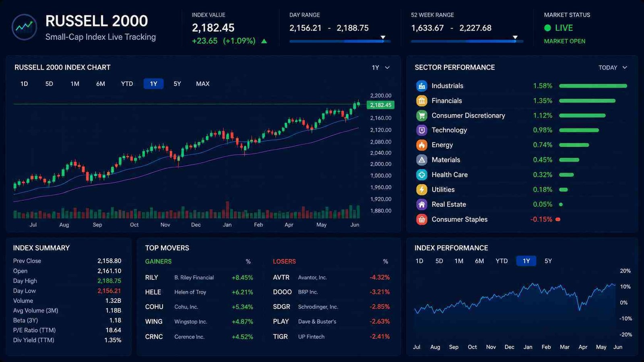
Task: Open SDGR ticker in losers
Action: [x=281, y=307]
